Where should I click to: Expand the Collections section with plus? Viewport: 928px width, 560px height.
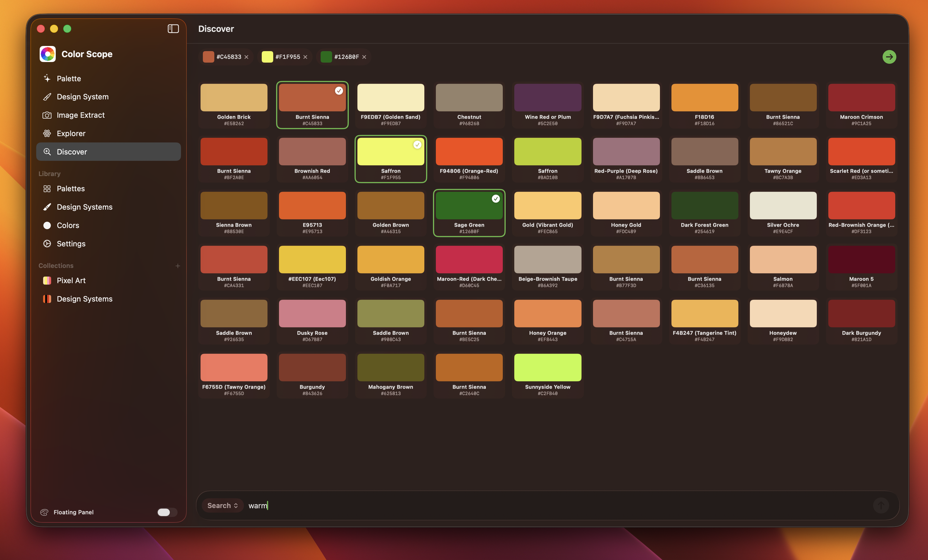(177, 265)
